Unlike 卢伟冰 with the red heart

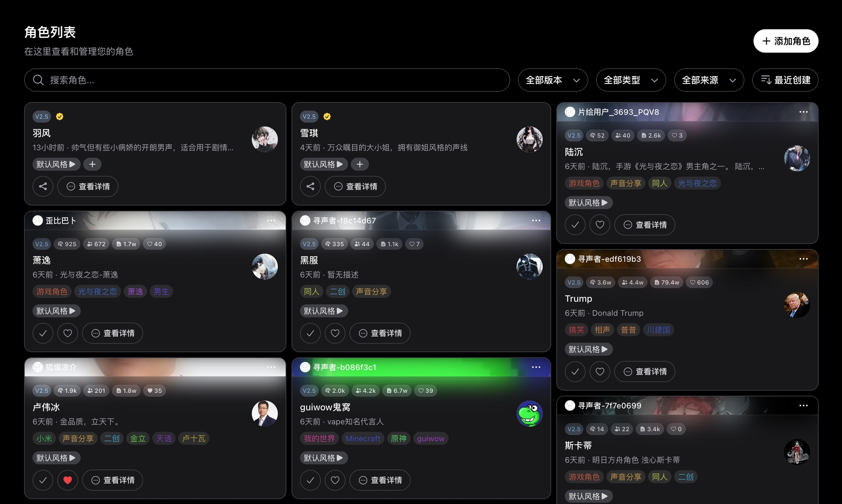68,480
